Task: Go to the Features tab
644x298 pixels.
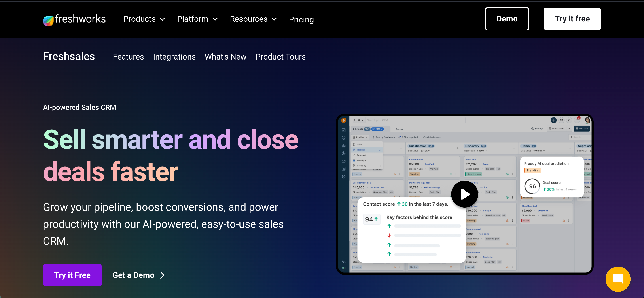Action: (128, 57)
